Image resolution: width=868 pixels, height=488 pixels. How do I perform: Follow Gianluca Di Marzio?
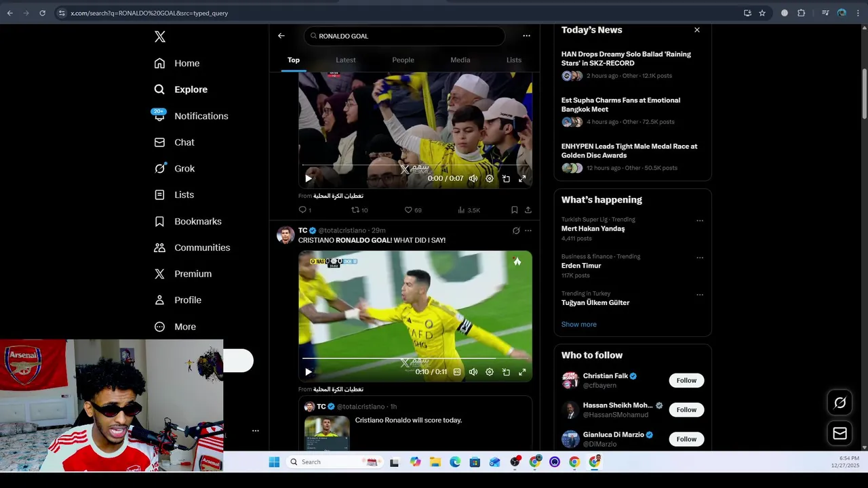686,439
